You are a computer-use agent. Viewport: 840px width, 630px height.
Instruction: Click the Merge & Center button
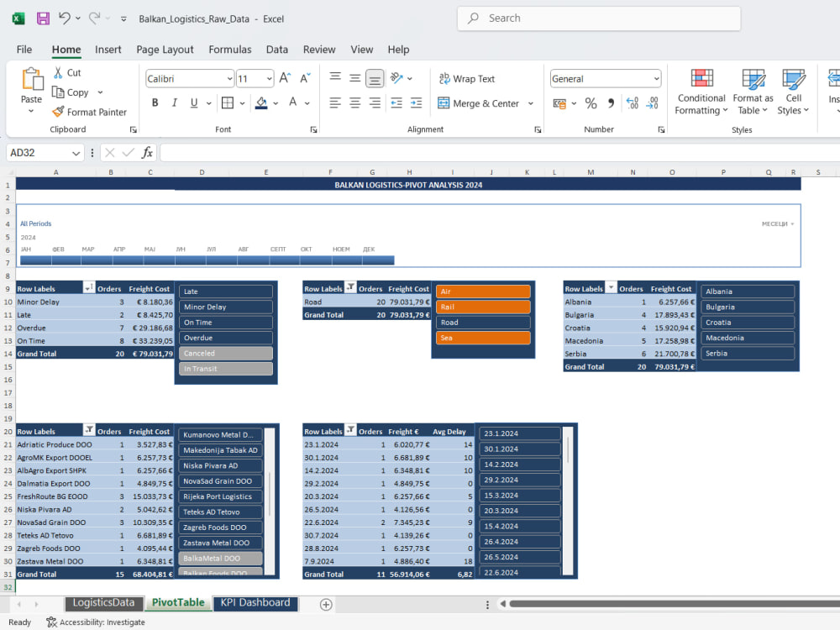pos(479,103)
